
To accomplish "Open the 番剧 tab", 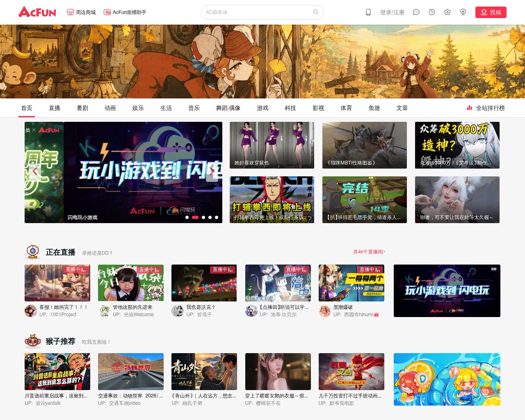I will point(82,108).
